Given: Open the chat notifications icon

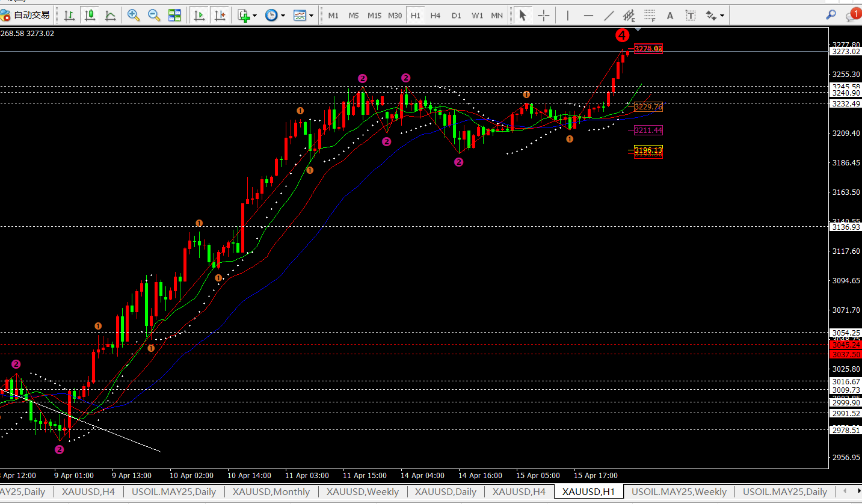Looking at the screenshot, I should click(852, 15).
